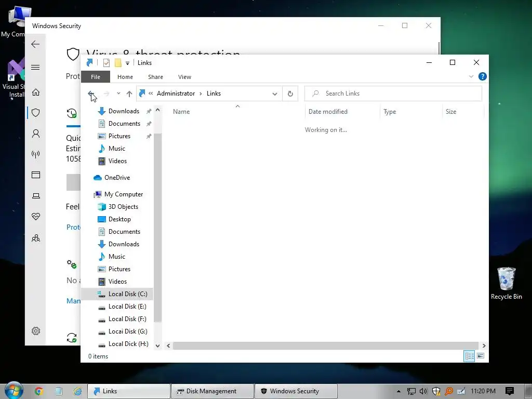This screenshot has height=399, width=532.
Task: Click horizontal scrollbar left arrow
Action: point(168,345)
